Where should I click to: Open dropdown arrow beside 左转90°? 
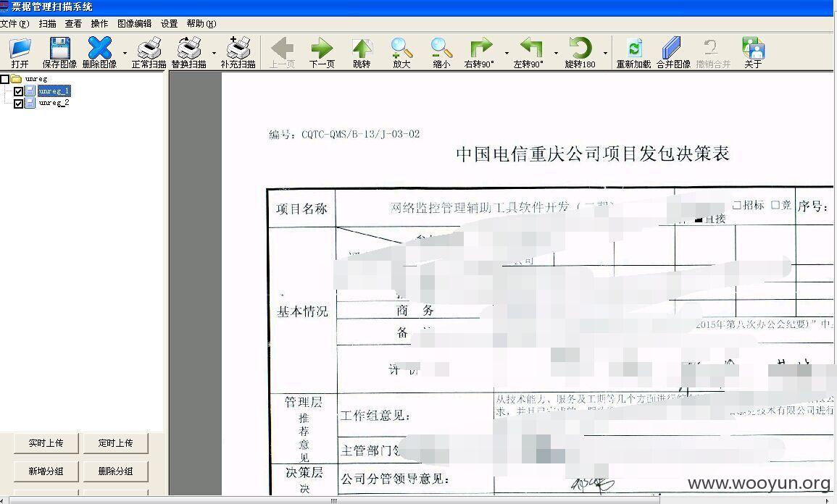click(x=556, y=53)
